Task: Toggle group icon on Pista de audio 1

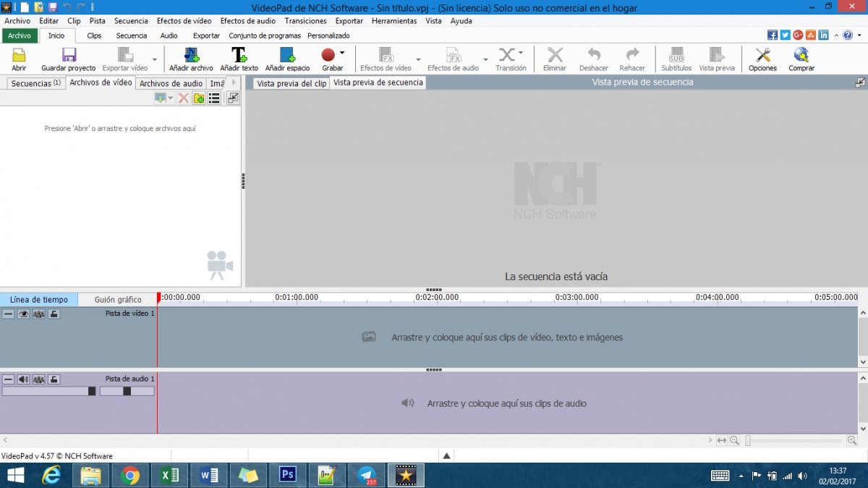Action: pos(38,379)
